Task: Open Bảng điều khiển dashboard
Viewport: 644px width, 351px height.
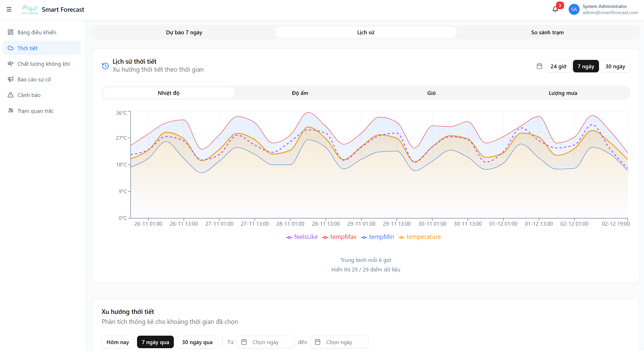Action: pos(37,32)
